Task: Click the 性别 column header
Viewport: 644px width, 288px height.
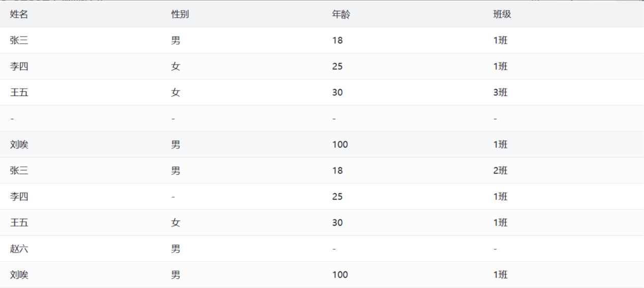Action: click(180, 14)
